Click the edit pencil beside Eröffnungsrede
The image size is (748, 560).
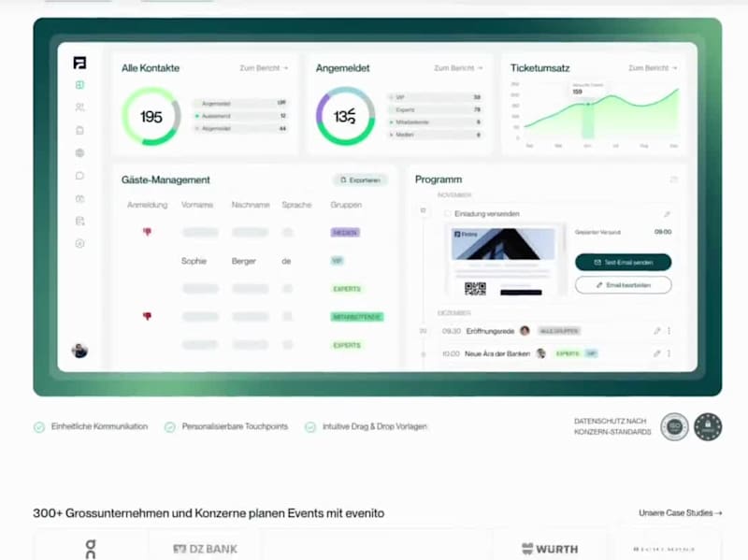[657, 330]
